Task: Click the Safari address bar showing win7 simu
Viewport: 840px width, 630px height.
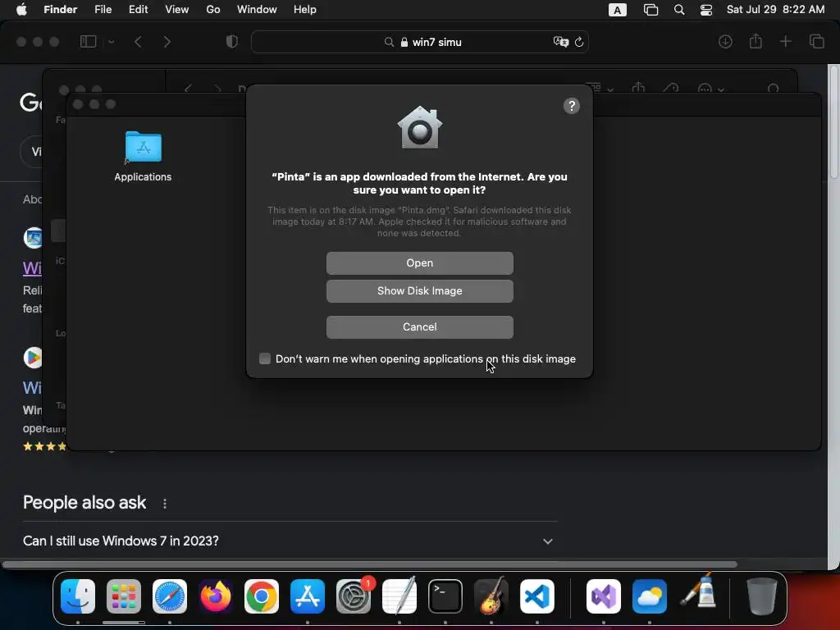Action: click(x=420, y=42)
